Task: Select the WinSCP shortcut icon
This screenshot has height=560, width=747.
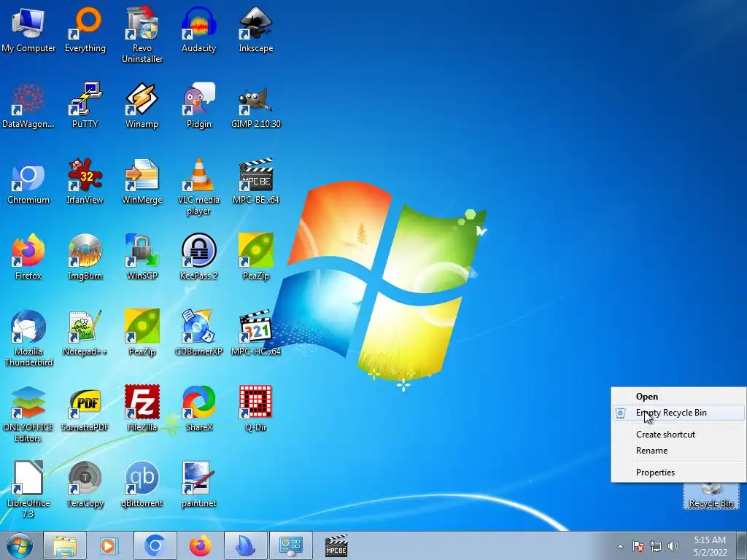Action: [x=142, y=257]
